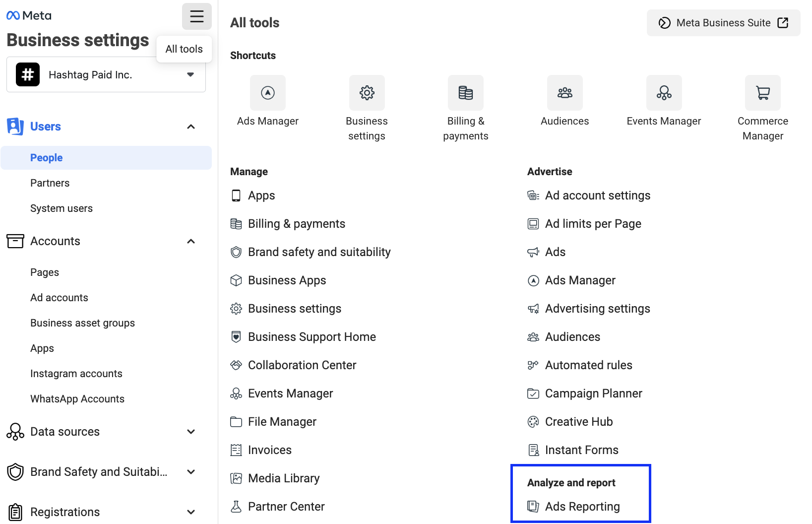Open Events Manager link under Manage
Image resolution: width=812 pixels, height=524 pixels.
291,393
